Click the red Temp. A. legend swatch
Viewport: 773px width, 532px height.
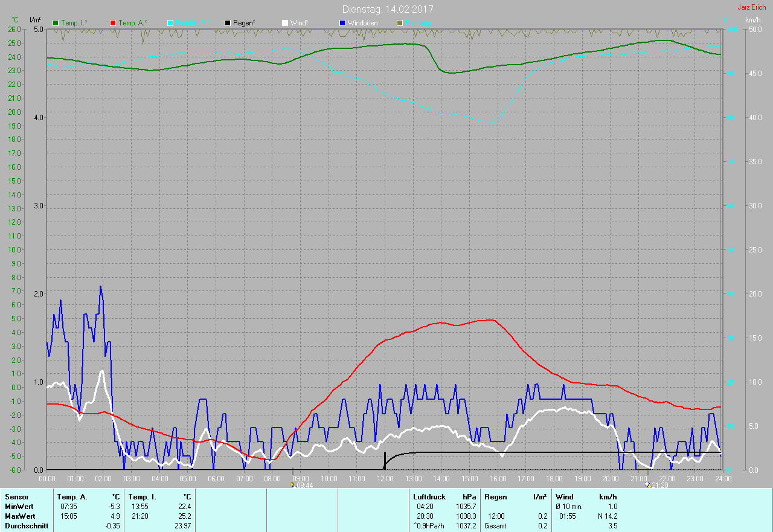pyautogui.click(x=113, y=23)
